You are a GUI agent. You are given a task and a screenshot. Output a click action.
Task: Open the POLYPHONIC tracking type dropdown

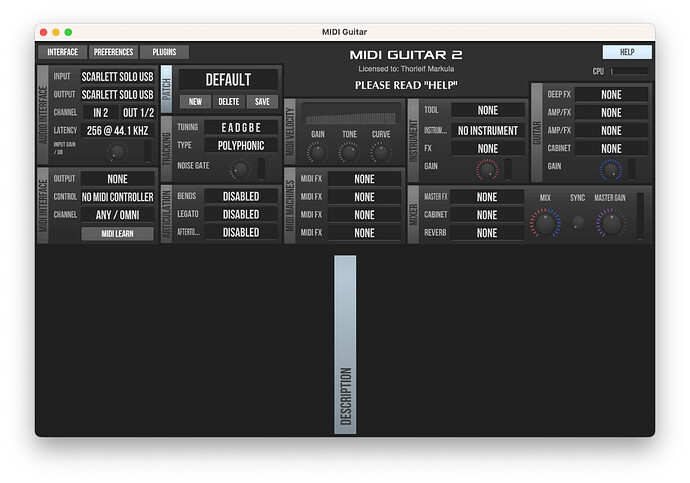point(241,146)
